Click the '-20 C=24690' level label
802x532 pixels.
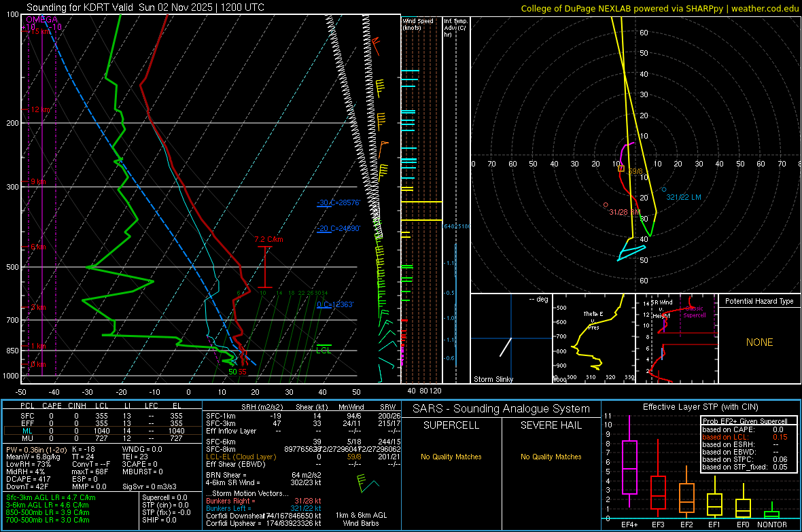(338, 228)
